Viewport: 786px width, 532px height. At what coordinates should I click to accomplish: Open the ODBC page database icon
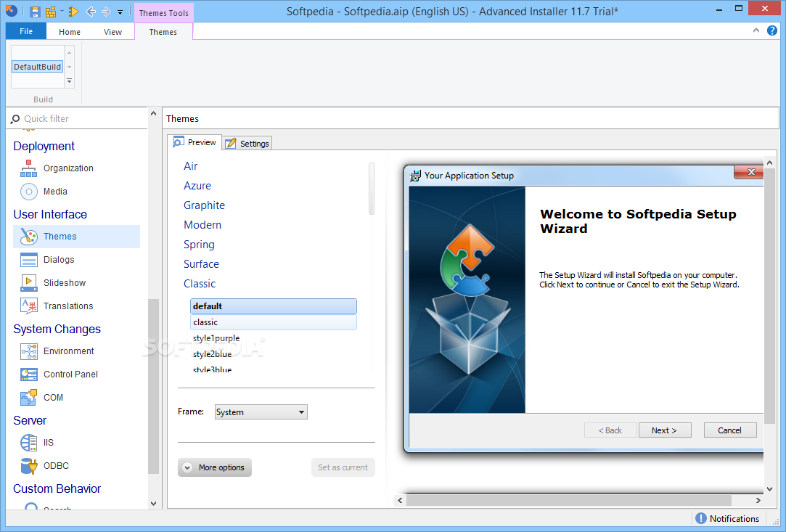[x=28, y=465]
